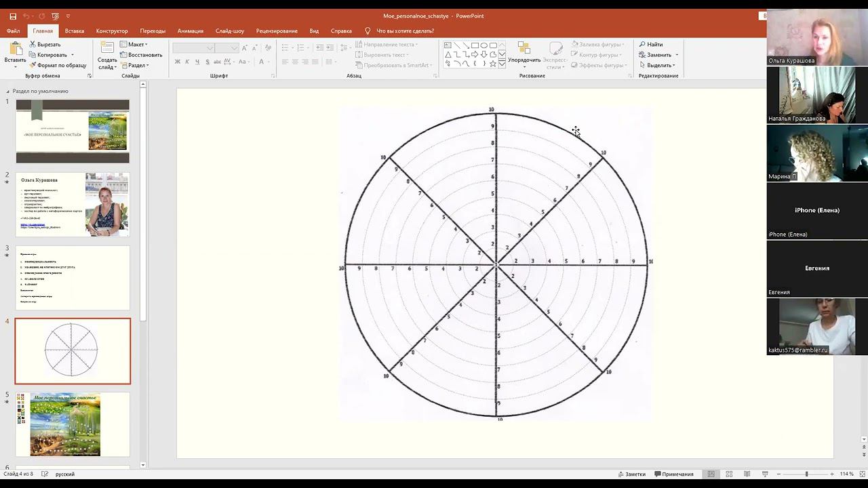Switch to the Вставка ribbon tab

(x=75, y=30)
